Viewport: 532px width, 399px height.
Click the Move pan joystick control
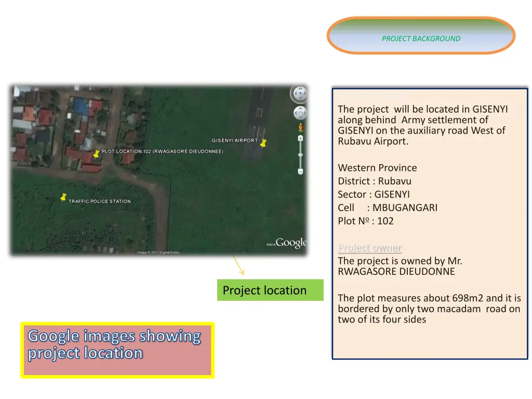[300, 113]
